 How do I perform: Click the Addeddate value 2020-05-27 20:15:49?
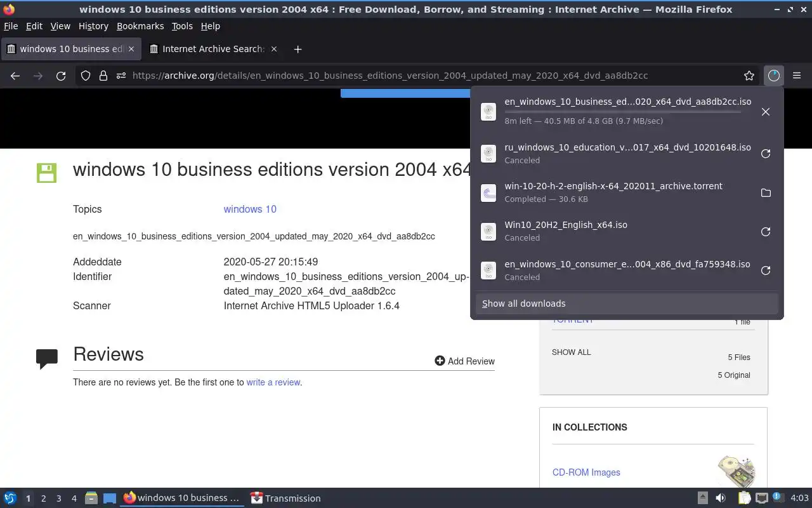[271, 262]
